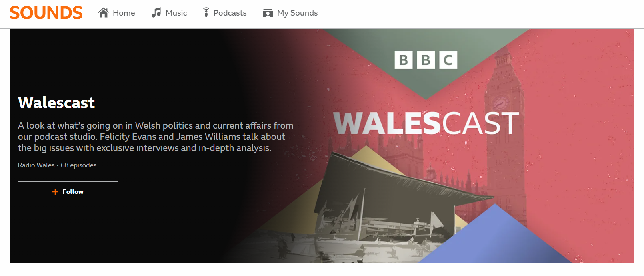Open the Home navigation item
The height and width of the screenshot is (276, 644).
tap(117, 13)
